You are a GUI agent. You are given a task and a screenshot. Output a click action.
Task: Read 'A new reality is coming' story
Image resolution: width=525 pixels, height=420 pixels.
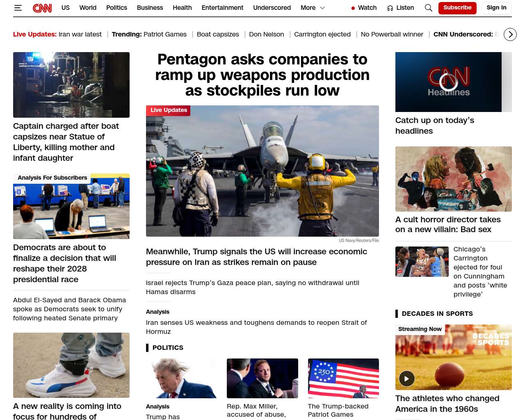pos(67,411)
